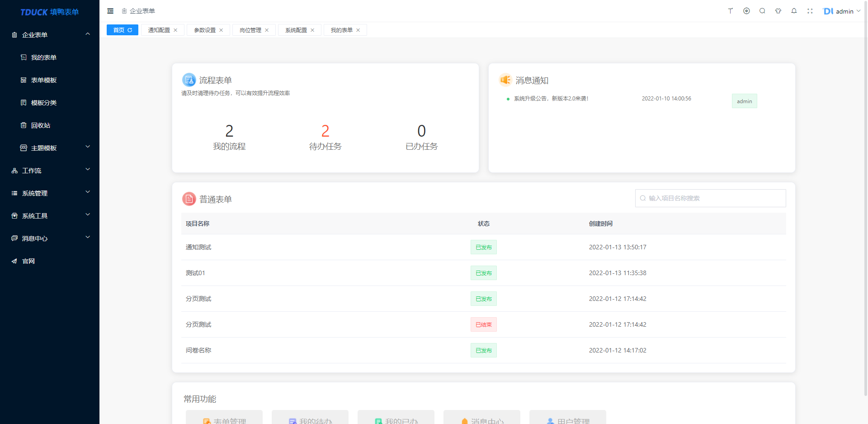Open the 官网 sidebar link

click(x=50, y=261)
